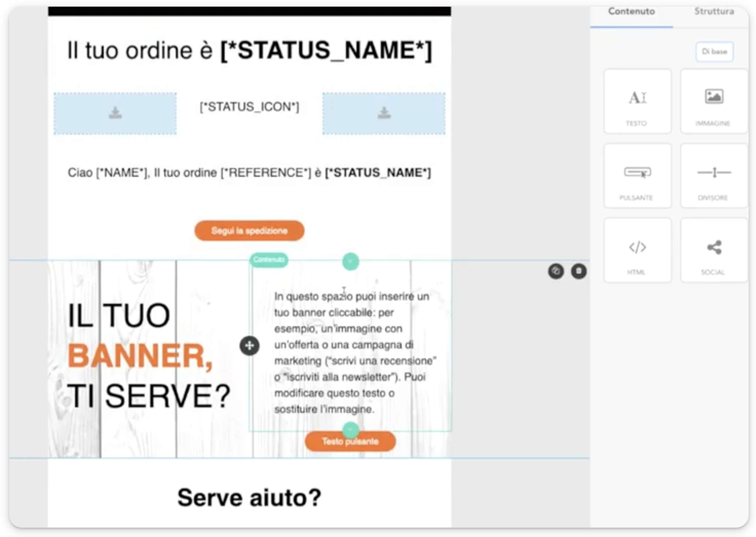Screen dimensions: 756x537
Task: Switch to the Contenuto tab
Action: tap(631, 11)
